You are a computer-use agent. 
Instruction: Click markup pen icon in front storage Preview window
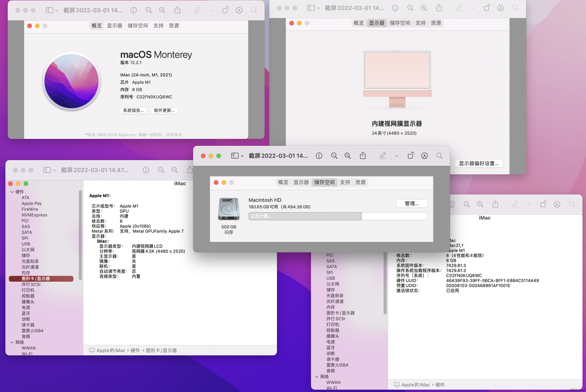(x=383, y=155)
